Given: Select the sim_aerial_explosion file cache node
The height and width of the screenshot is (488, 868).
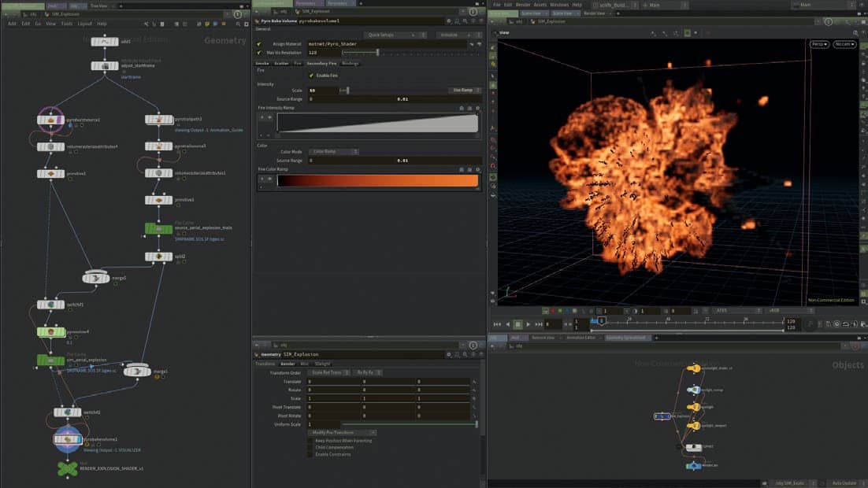Looking at the screenshot, I should 51,360.
